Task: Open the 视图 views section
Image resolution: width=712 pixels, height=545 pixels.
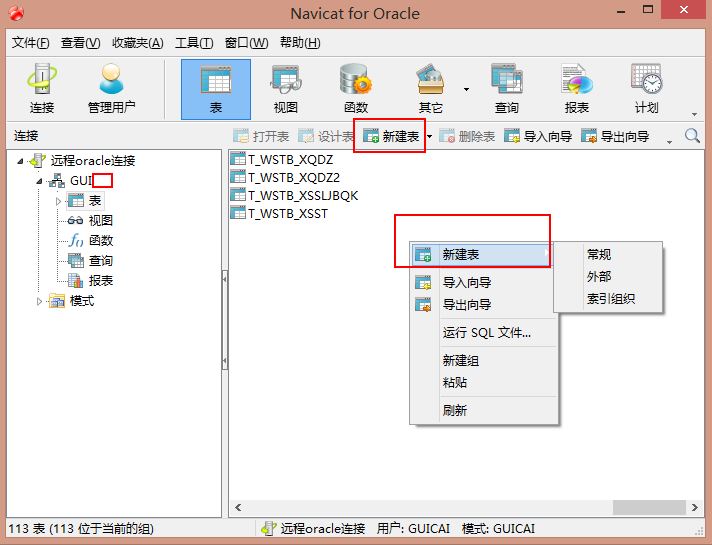Action: pos(286,89)
